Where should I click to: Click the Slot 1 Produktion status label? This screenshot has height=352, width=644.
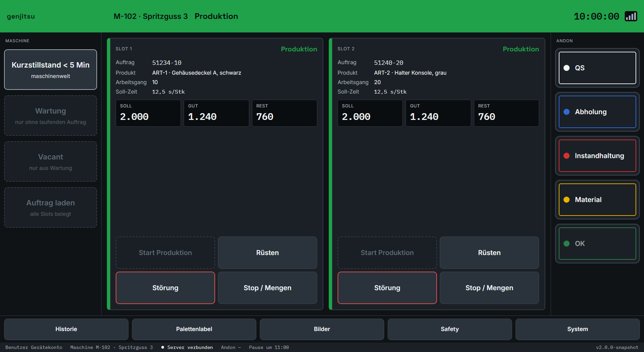(299, 49)
